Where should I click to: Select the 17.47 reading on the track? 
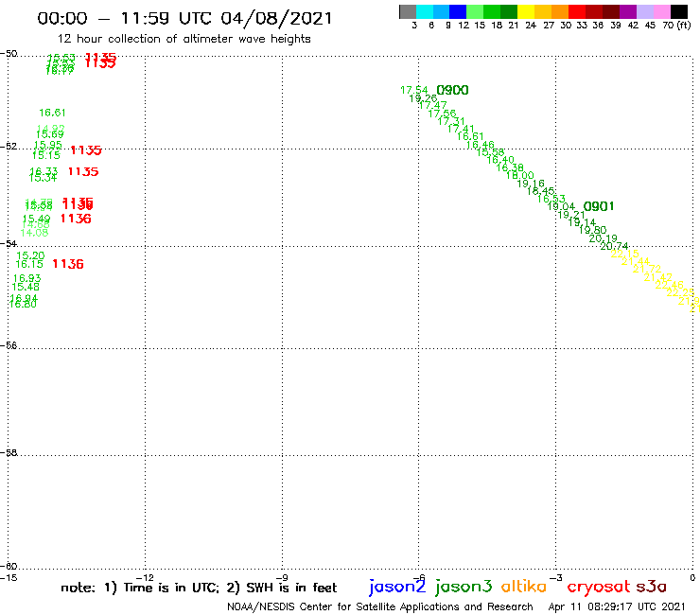(x=432, y=105)
